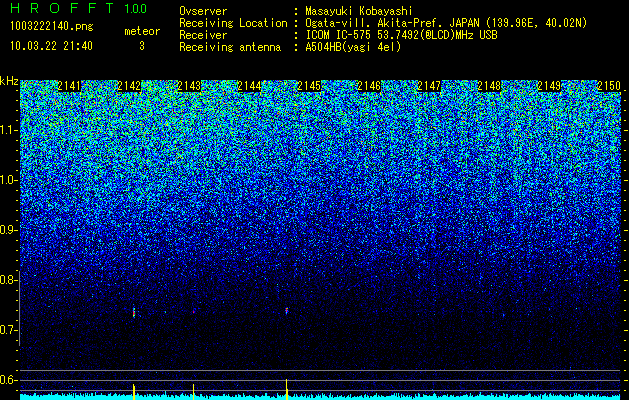629x400 pixels.
Task: Click the 2144 time marker
Action: 249,86
